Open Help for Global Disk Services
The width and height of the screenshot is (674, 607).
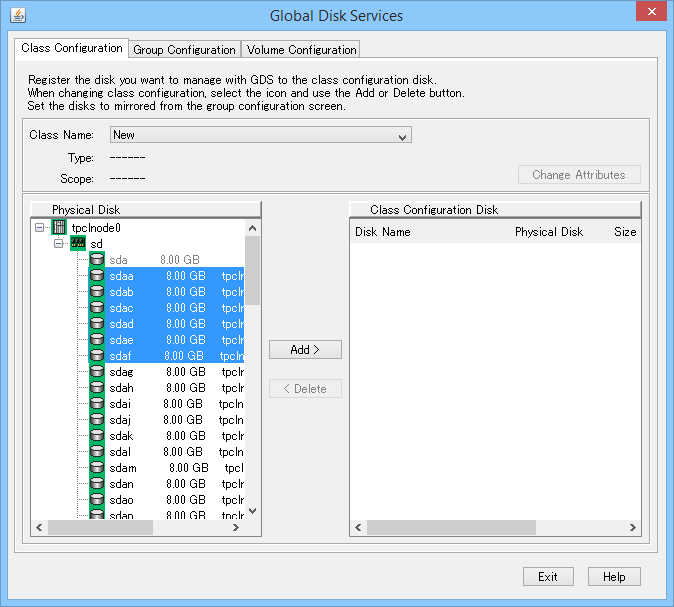coord(613,577)
